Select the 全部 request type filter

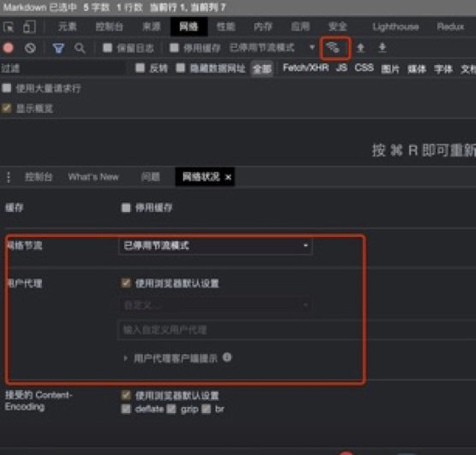262,69
